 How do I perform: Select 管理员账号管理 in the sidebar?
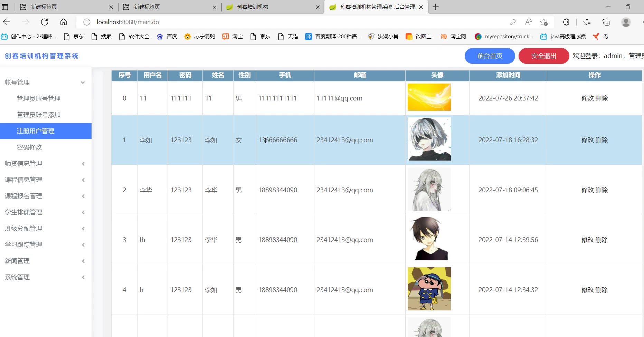point(46,98)
